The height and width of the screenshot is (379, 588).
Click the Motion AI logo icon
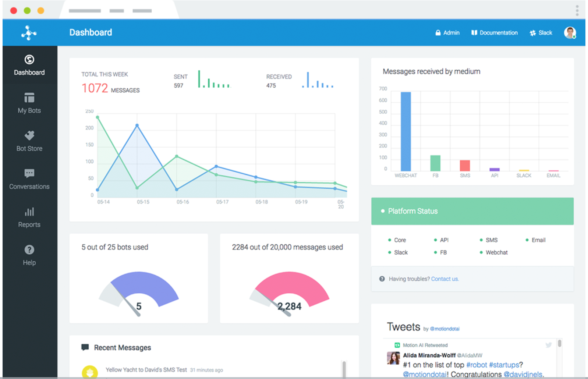pos(29,33)
